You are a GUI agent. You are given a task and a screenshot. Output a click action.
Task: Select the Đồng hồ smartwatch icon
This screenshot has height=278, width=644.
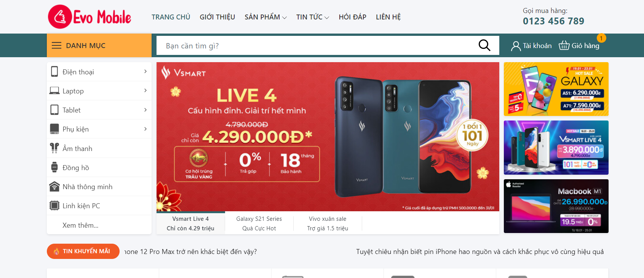[54, 167]
